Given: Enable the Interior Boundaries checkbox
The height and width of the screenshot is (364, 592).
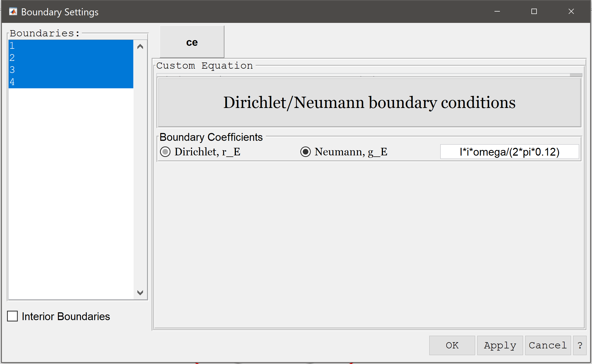Looking at the screenshot, I should point(12,316).
